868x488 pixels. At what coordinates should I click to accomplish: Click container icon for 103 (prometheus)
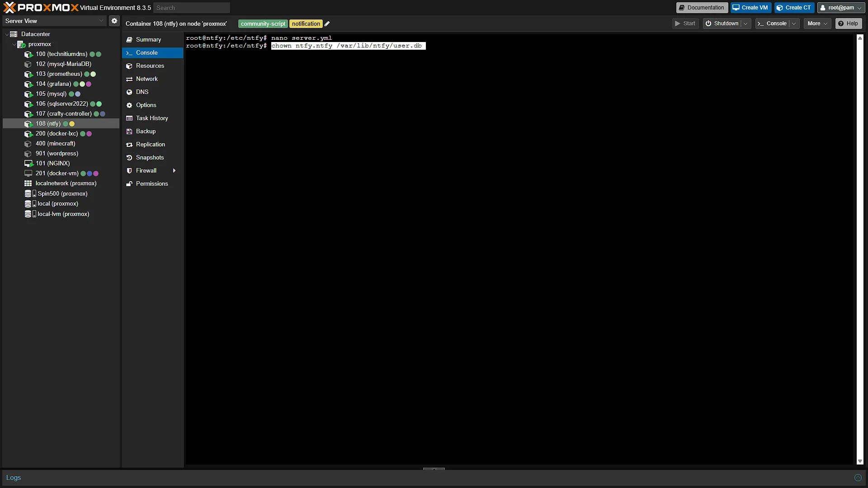point(28,74)
